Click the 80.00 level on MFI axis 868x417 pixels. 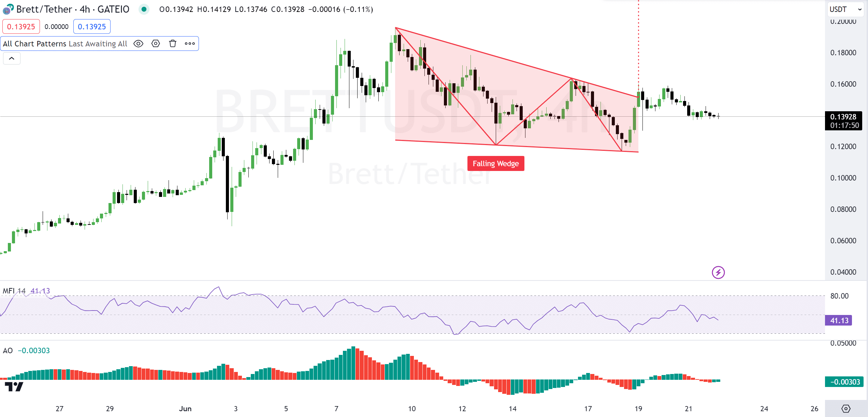pos(839,296)
